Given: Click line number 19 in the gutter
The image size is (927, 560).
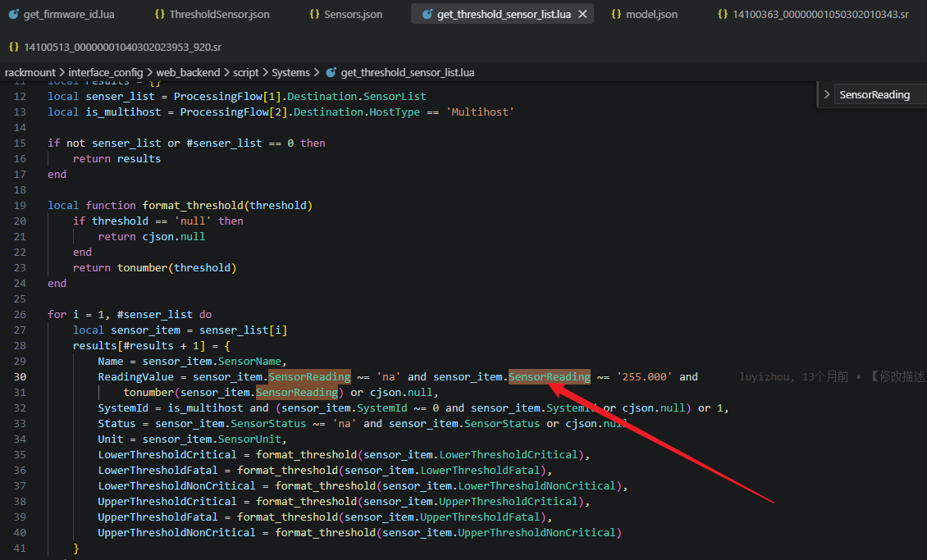Looking at the screenshot, I should coord(20,206).
